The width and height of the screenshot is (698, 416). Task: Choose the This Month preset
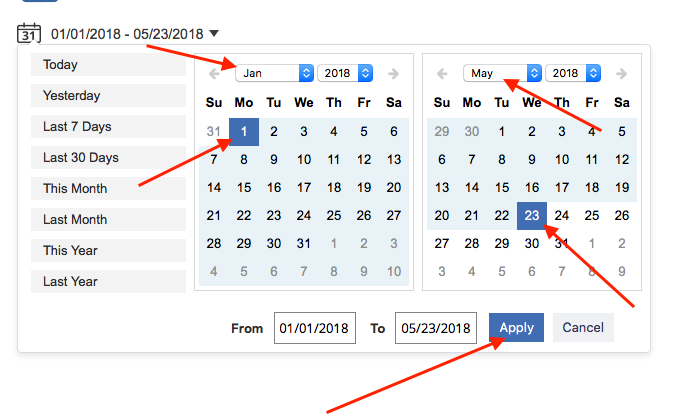108,188
